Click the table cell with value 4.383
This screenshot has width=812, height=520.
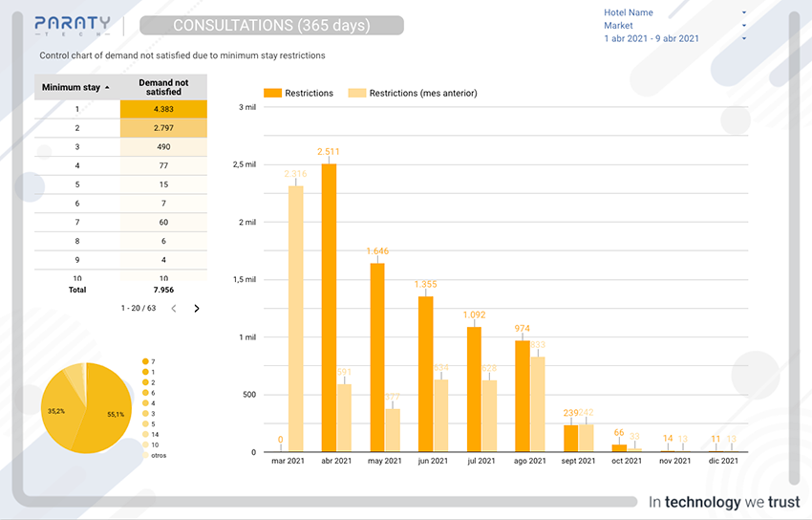pyautogui.click(x=163, y=109)
